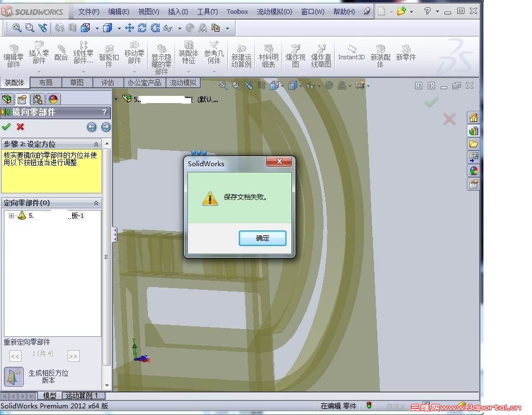
Task: Open the 帮助(H) menu
Action: pyautogui.click(x=344, y=12)
